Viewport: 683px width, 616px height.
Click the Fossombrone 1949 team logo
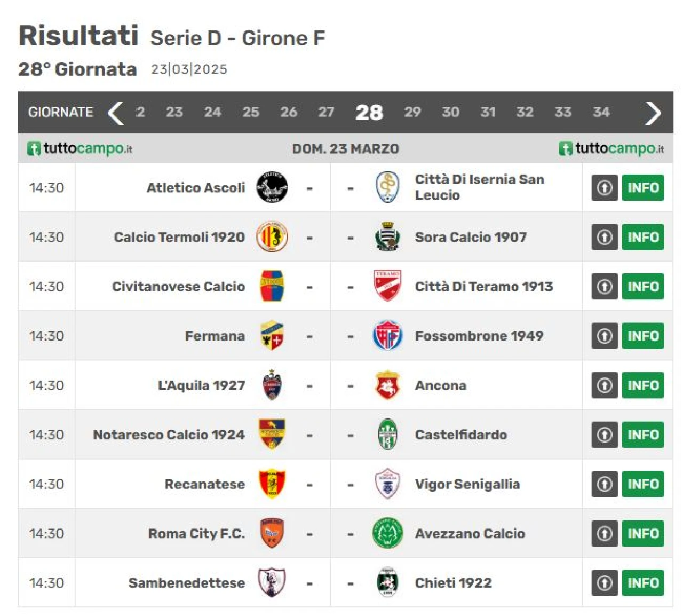(x=387, y=335)
